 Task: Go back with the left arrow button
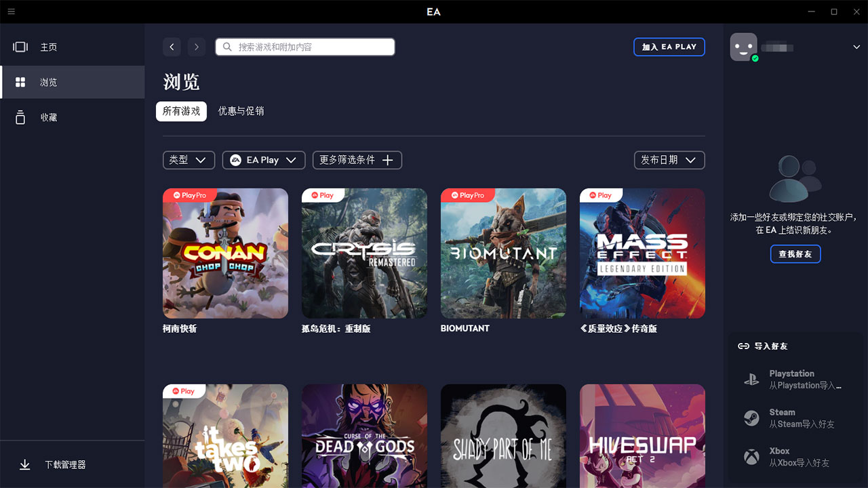[172, 47]
